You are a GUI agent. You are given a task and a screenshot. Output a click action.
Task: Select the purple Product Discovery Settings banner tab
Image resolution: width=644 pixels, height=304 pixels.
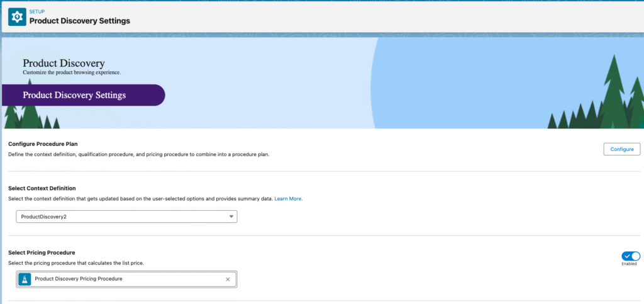pyautogui.click(x=82, y=96)
